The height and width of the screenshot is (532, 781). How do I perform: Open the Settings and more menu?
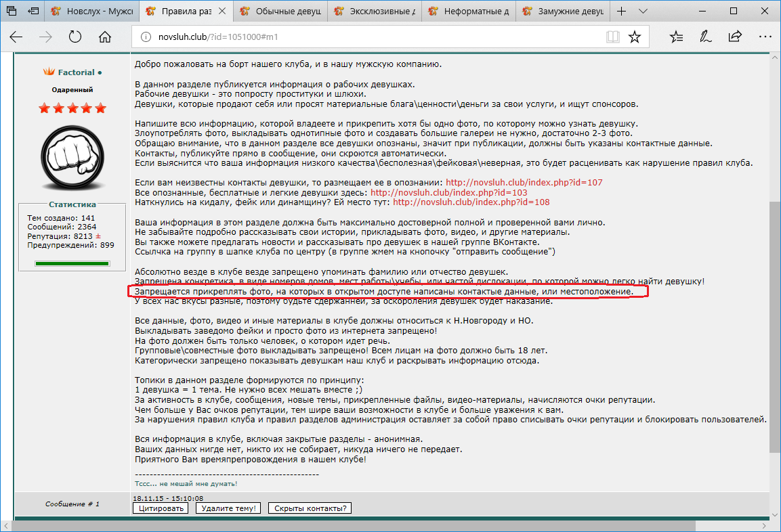coord(763,37)
